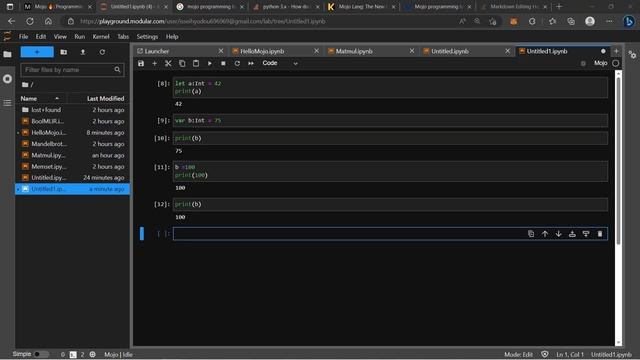Open the File menu
Screen dimensions: 640x360
pos(23,36)
